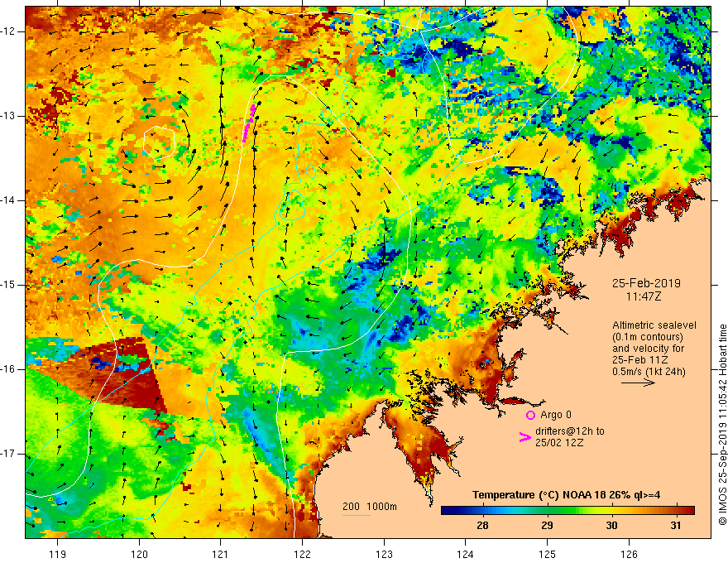Click the 28 colorbar tick label
The width and height of the screenshot is (728, 563).
point(482,526)
